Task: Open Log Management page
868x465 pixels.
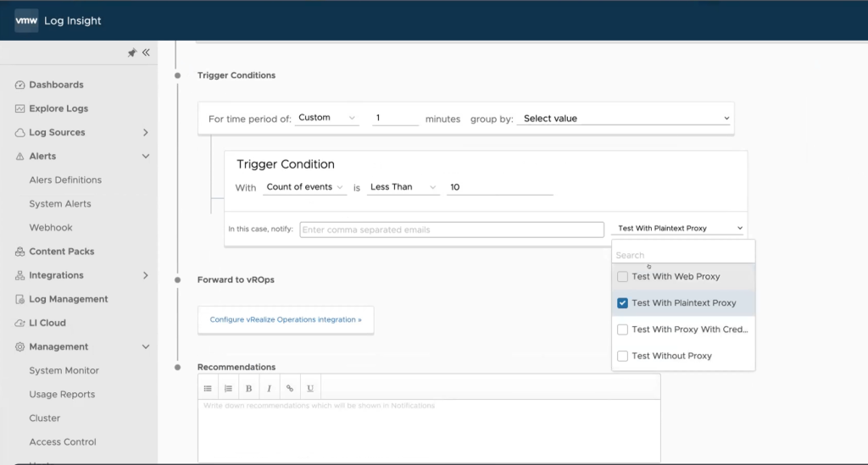Action: [69, 299]
